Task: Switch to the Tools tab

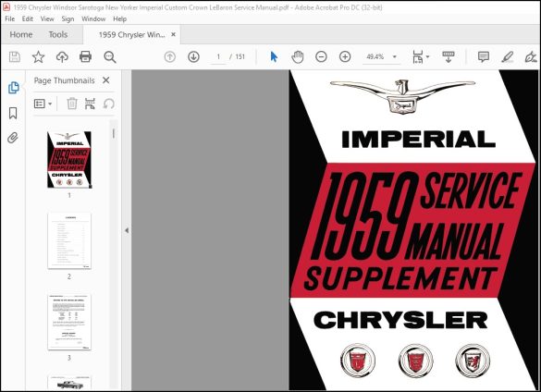Action: (58, 34)
